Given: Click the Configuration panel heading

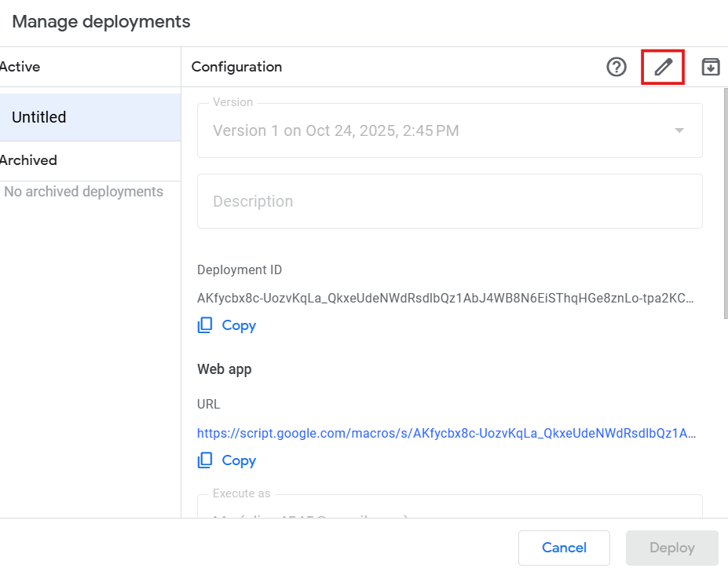Looking at the screenshot, I should point(236,67).
